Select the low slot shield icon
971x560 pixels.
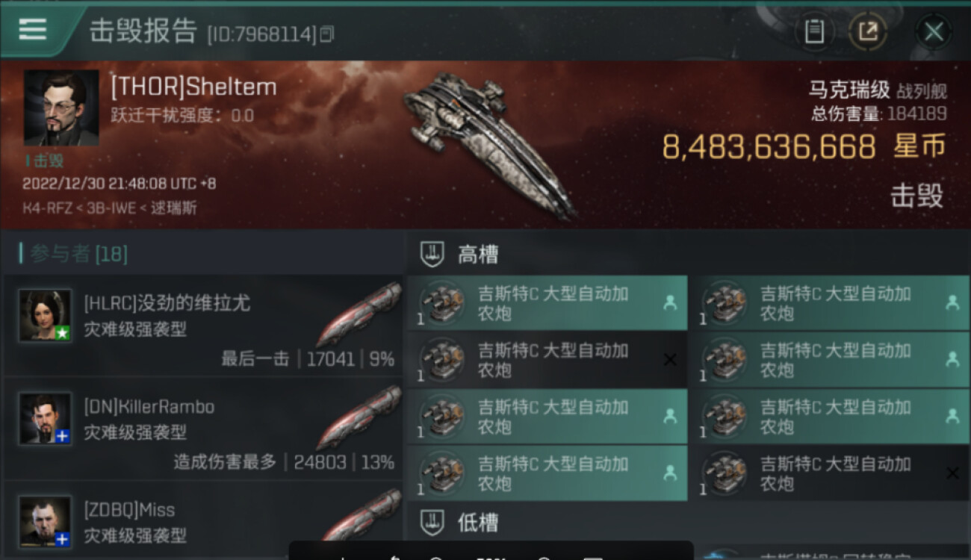coord(432,522)
